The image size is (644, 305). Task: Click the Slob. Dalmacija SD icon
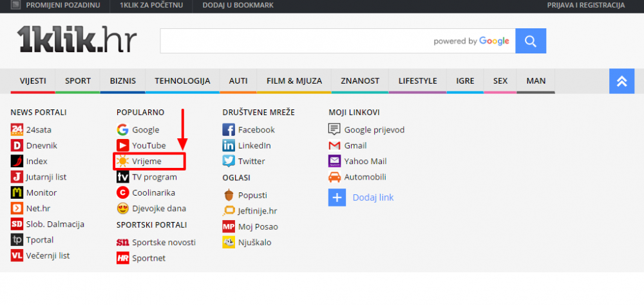point(17,224)
